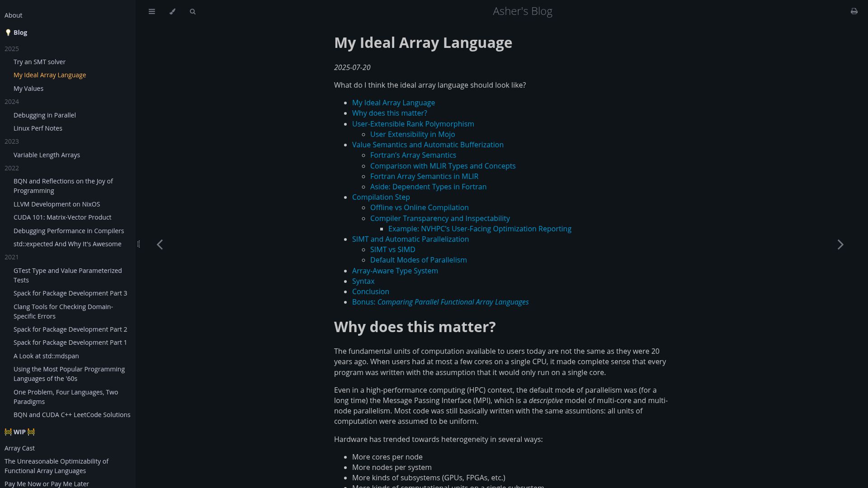
Task: Jump to 'Value Semantics and Automatic Bufferization'
Action: pyautogui.click(x=428, y=145)
